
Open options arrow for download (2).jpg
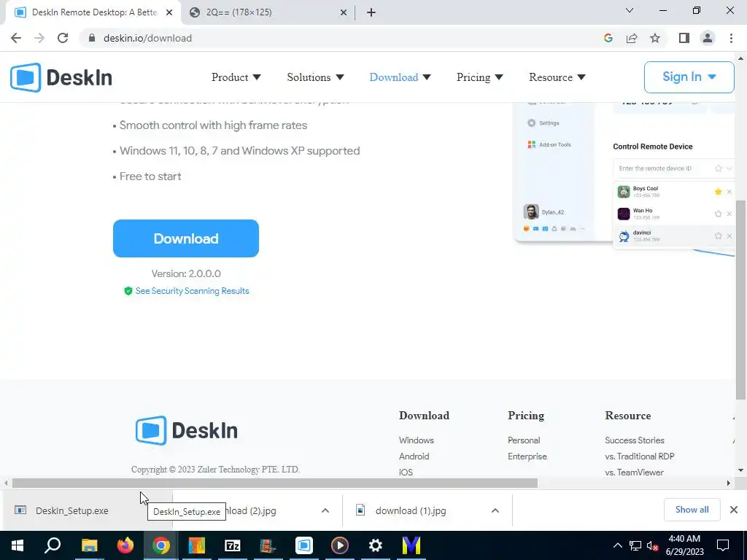pyautogui.click(x=325, y=510)
